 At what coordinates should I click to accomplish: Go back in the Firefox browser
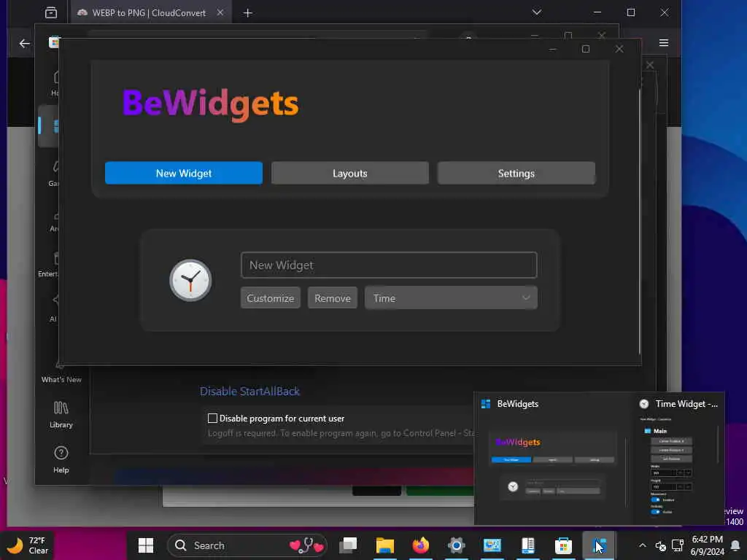pos(24,43)
